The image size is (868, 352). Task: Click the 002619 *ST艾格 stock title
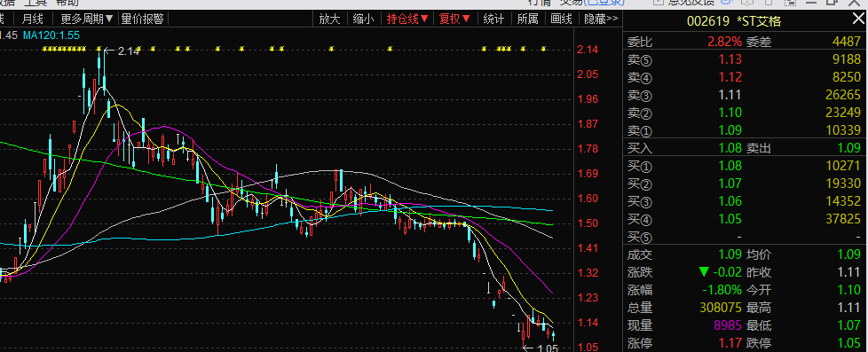pos(734,21)
